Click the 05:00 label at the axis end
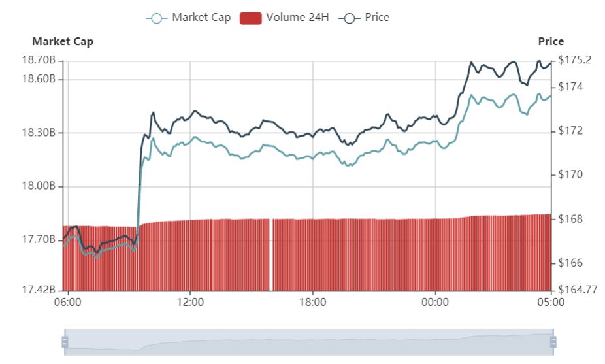 (x=551, y=303)
